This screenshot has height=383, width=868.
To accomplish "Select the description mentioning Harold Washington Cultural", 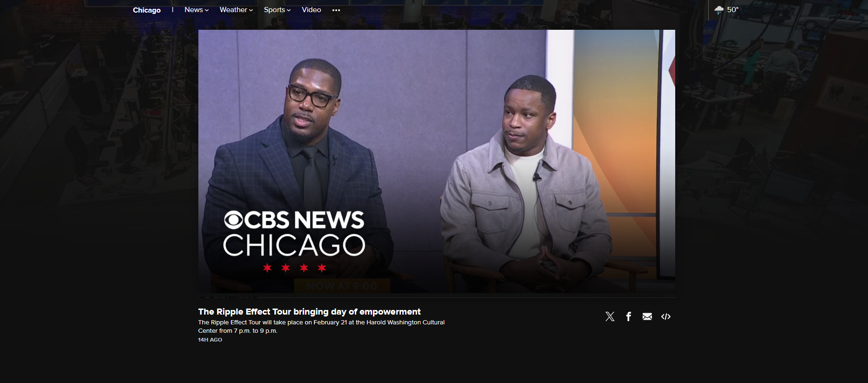I will (x=321, y=326).
